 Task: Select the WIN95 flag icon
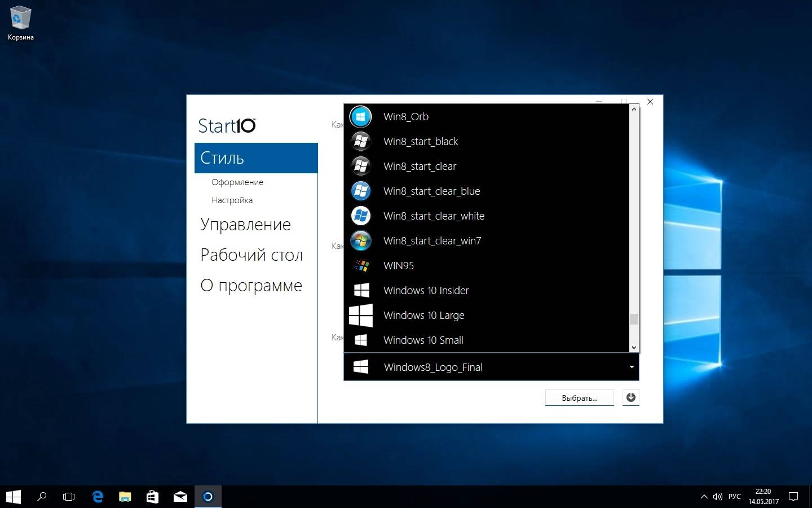click(361, 265)
